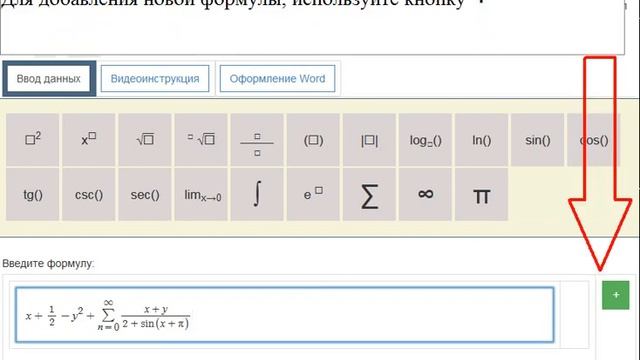Insert the absolute value template
Screen dimensions: 640x360
click(369, 140)
